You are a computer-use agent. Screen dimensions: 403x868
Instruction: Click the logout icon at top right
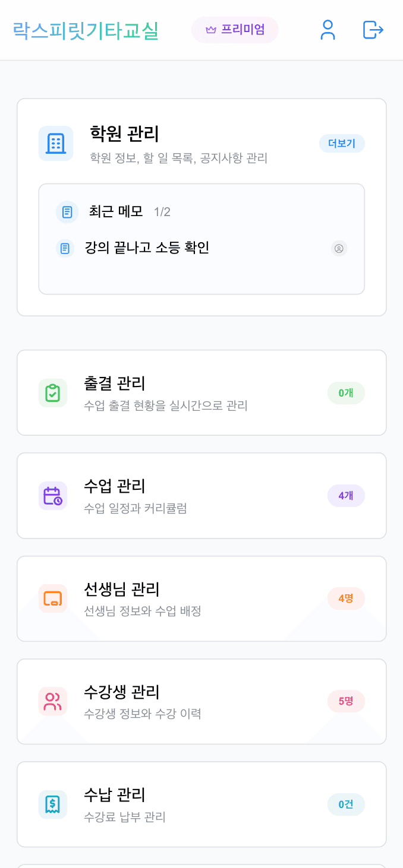click(x=372, y=30)
